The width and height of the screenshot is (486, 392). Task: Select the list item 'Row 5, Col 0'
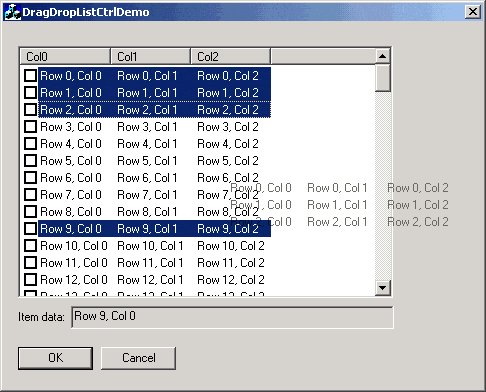tap(71, 161)
